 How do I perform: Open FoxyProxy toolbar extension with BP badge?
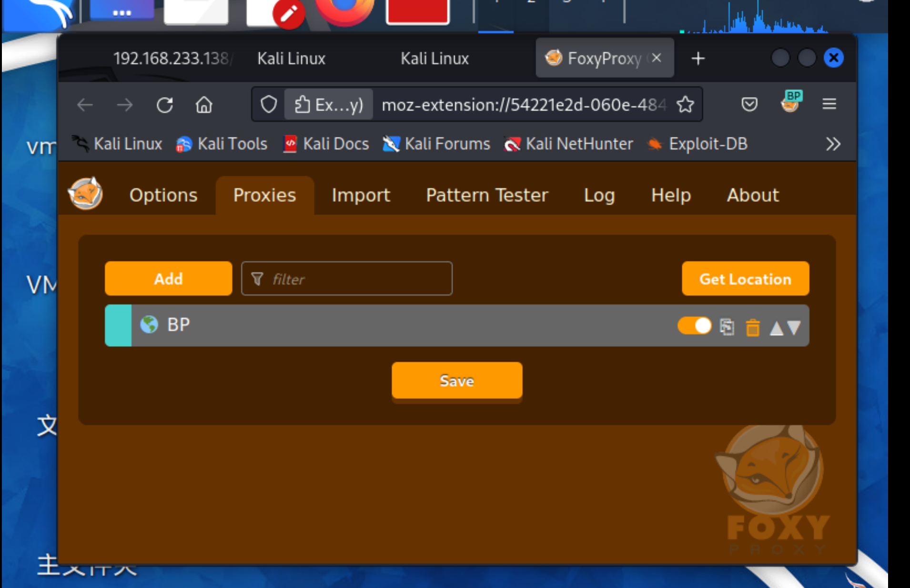791,102
